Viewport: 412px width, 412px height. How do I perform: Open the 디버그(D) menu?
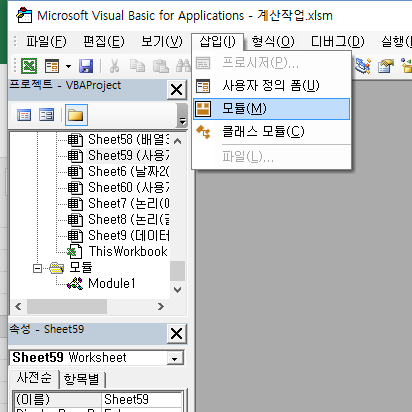tap(338, 42)
